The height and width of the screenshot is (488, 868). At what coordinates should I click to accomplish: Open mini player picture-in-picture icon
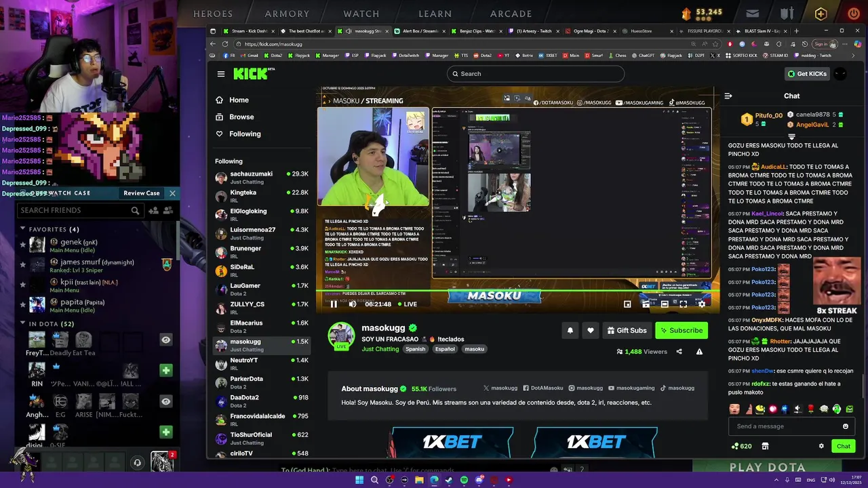(627, 304)
